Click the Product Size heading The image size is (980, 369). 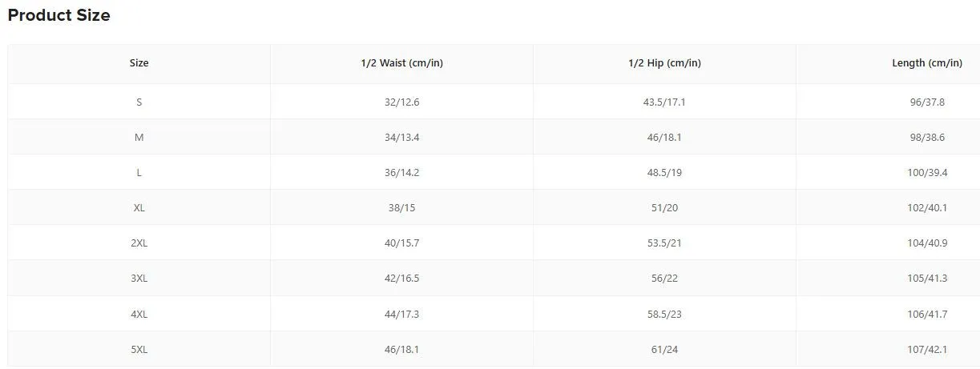58,15
